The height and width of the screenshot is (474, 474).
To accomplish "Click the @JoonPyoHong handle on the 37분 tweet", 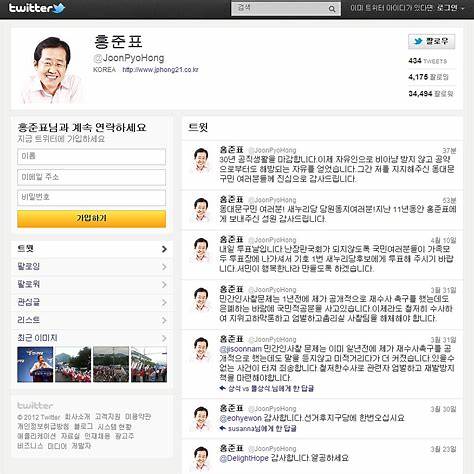I will [x=272, y=150].
